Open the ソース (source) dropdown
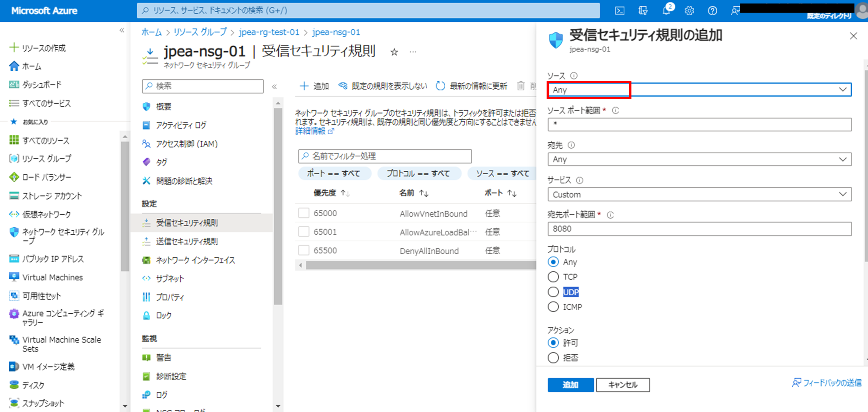The height and width of the screenshot is (412, 868). pyautogui.click(x=699, y=90)
